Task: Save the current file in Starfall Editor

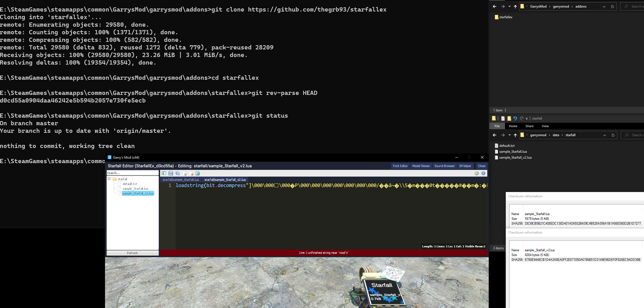Action: (x=171, y=173)
